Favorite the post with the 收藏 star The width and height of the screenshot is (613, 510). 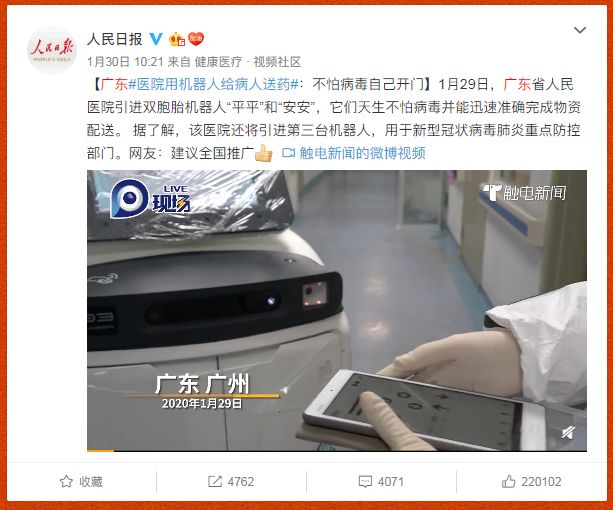coord(81,481)
